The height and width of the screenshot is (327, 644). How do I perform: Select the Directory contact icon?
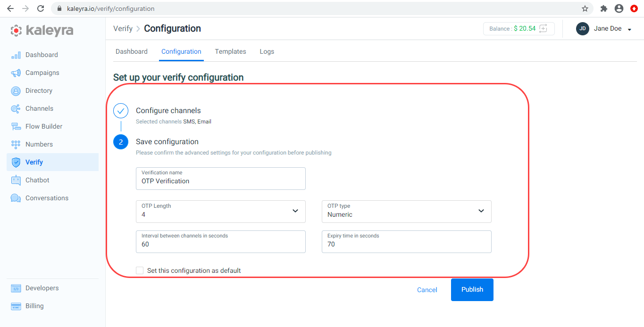[x=16, y=91]
